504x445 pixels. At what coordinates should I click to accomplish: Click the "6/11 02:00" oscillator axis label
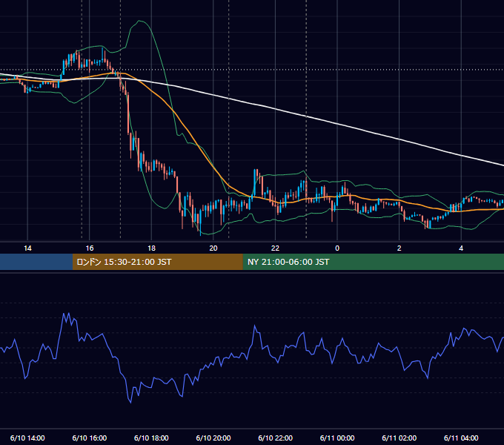pos(399,438)
